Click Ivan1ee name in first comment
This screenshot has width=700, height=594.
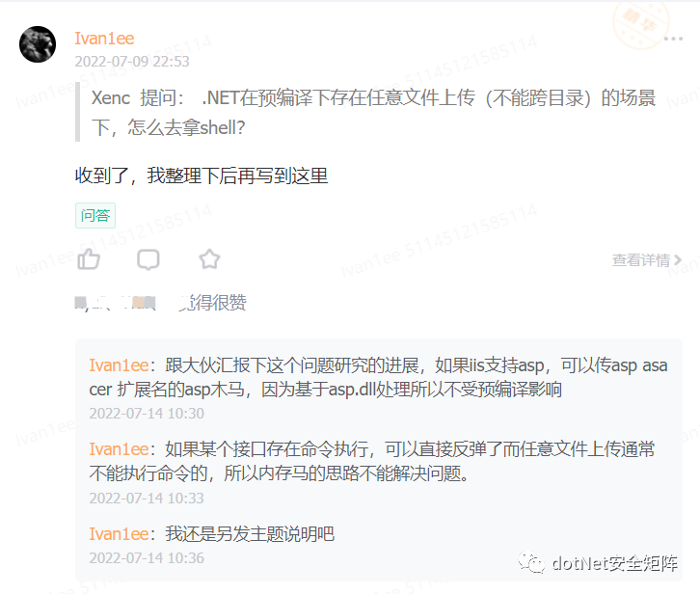(x=119, y=365)
